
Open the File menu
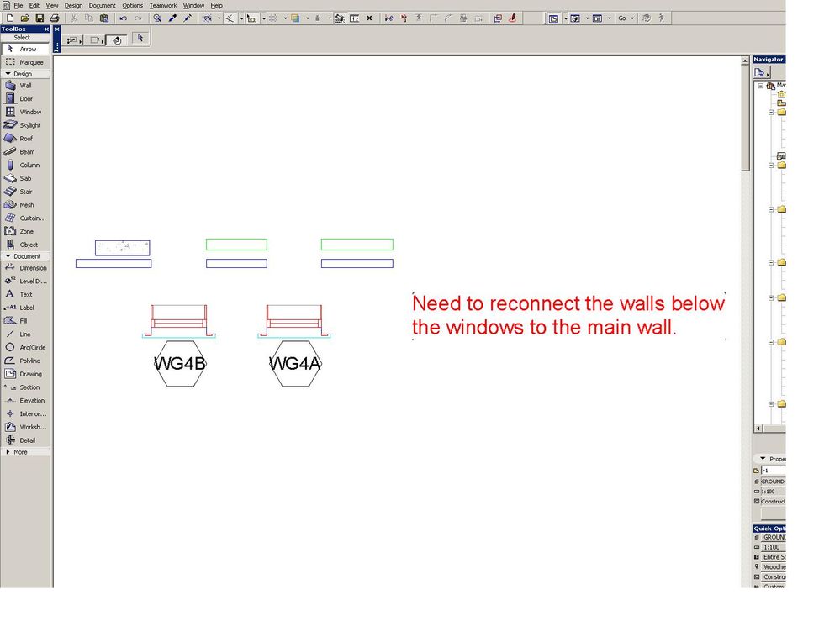coord(18,5)
